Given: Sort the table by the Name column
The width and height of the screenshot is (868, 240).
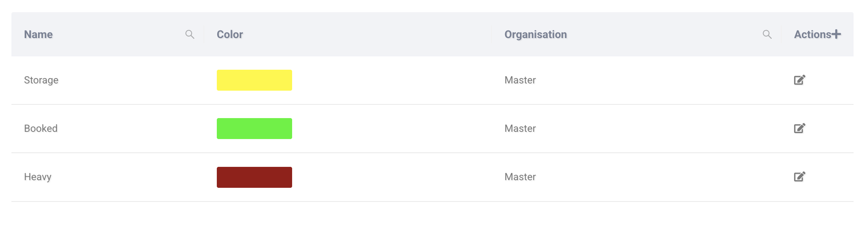Looking at the screenshot, I should 38,34.
